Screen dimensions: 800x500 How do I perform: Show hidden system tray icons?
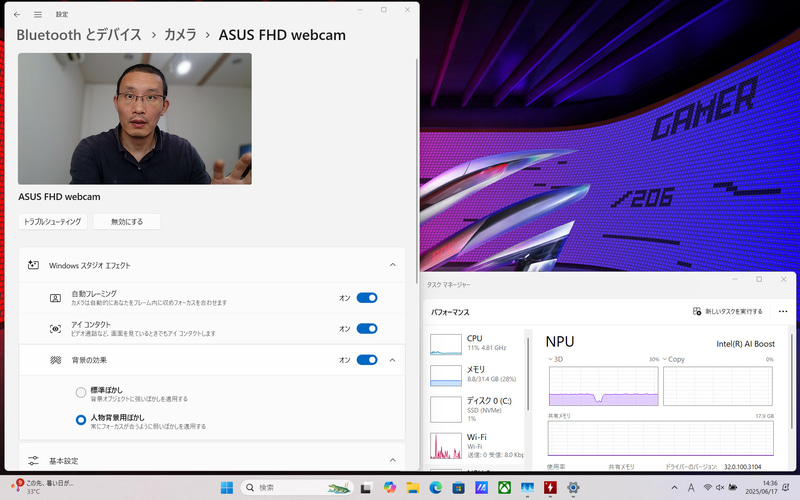pyautogui.click(x=674, y=488)
